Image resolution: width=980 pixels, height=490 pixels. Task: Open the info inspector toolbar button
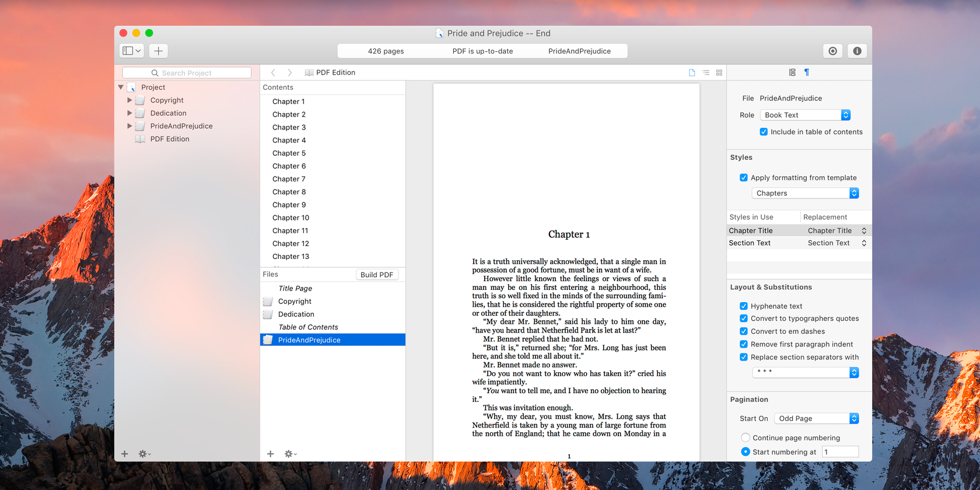coord(857,51)
